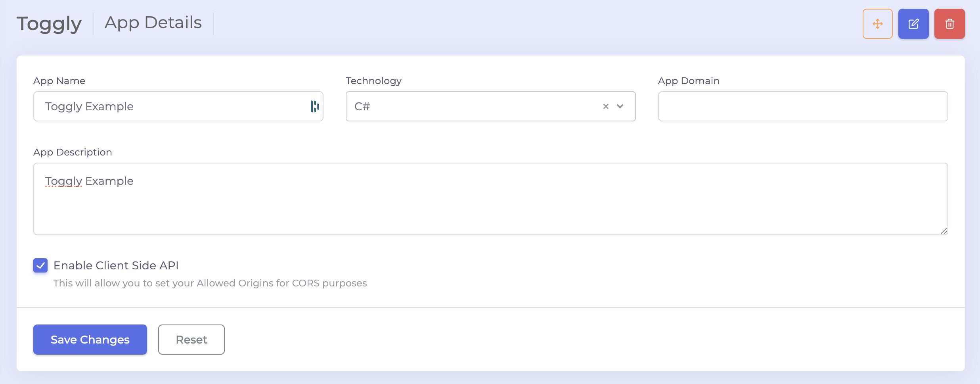The height and width of the screenshot is (384, 980).
Task: Click the password manager icon in App Name
Action: [315, 106]
